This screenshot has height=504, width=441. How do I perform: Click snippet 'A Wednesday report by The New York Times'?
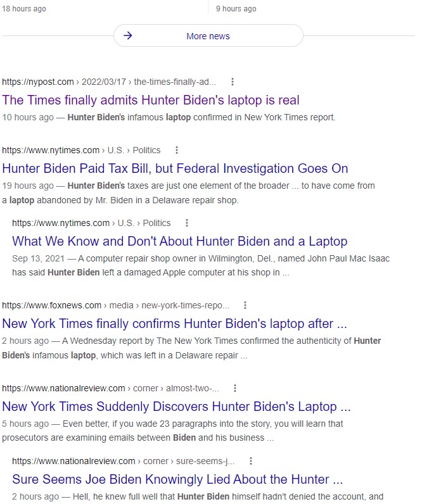[191, 348]
